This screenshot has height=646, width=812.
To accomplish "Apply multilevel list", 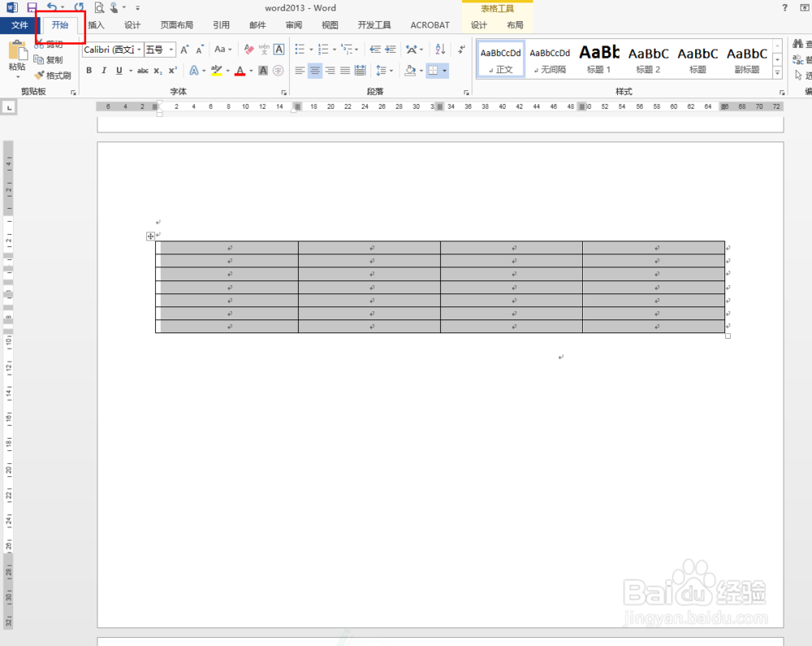I will (347, 50).
